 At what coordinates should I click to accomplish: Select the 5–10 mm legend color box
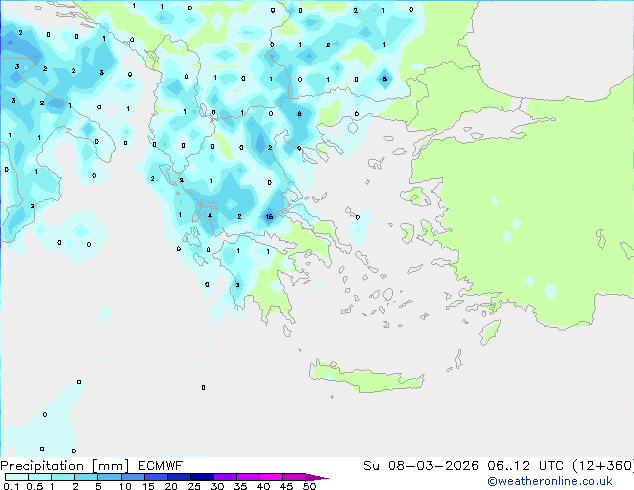[109, 477]
